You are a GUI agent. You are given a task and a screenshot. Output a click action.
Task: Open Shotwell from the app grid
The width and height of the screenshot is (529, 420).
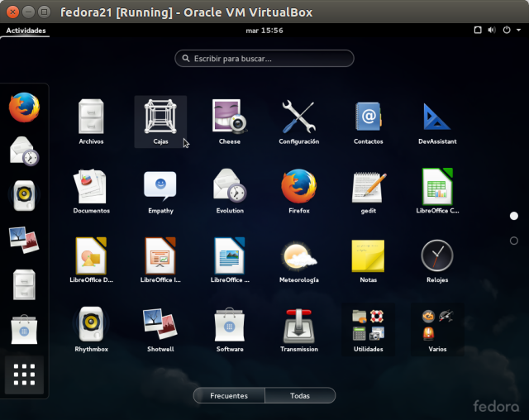click(160, 329)
